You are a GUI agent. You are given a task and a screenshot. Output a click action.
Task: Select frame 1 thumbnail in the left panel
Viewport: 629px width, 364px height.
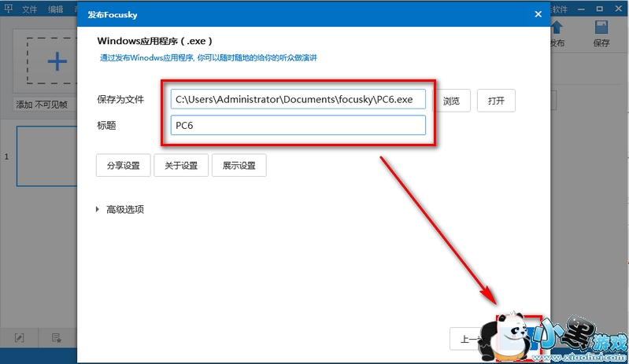click(47, 156)
